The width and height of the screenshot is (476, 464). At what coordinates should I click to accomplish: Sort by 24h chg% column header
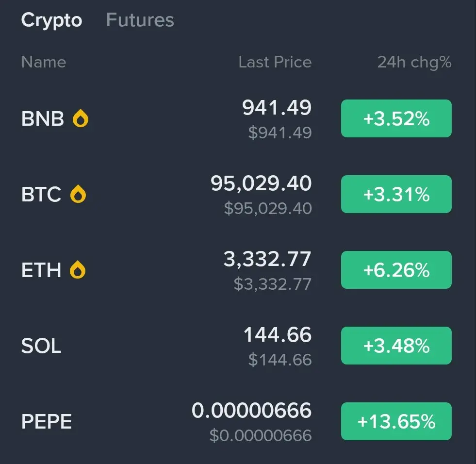[414, 62]
